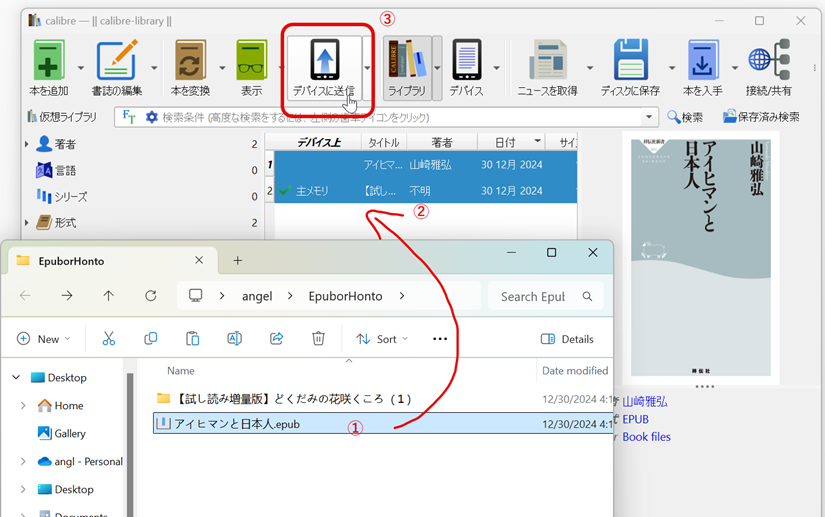Viewport: 825px width, 517px height.
Task: Click the full text search FT icon
Action: (128, 117)
